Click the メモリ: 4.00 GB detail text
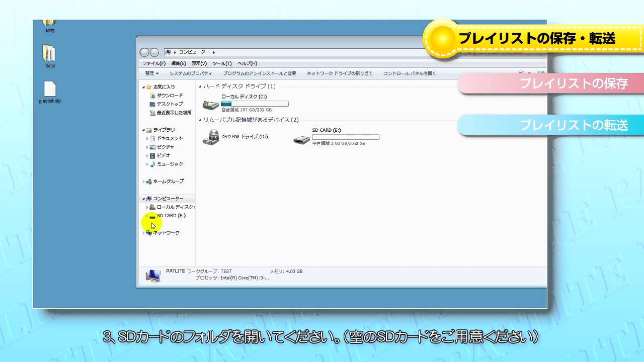Viewport: 644px width, 362px height. (x=286, y=271)
